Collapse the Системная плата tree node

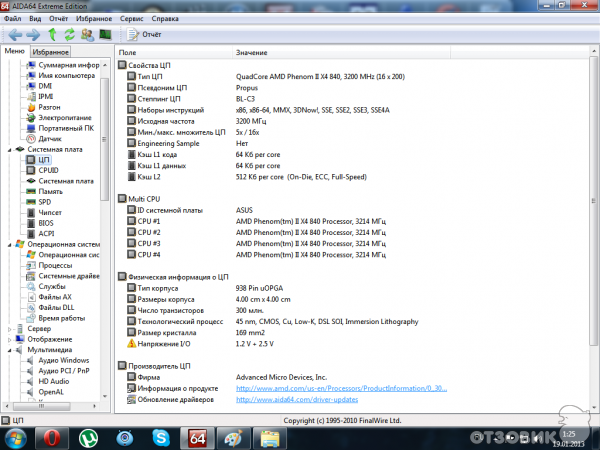(8, 149)
